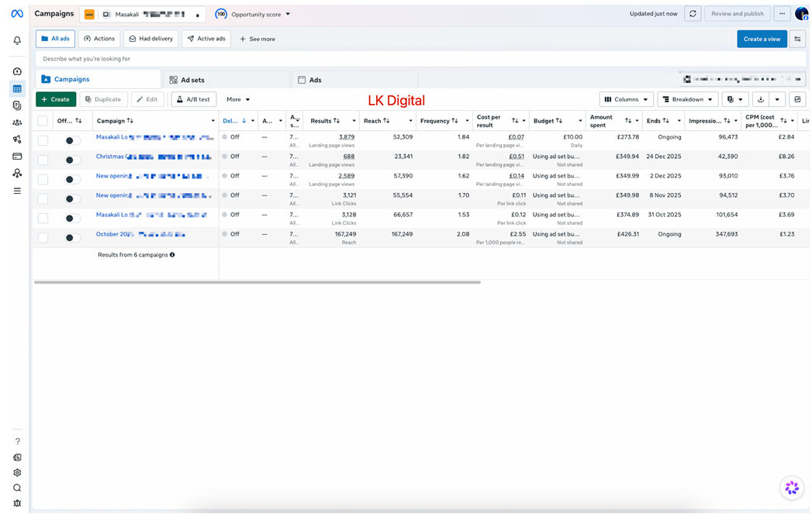Open the Campaign column header menu arrow
The width and height of the screenshot is (812, 514).
[x=213, y=121]
